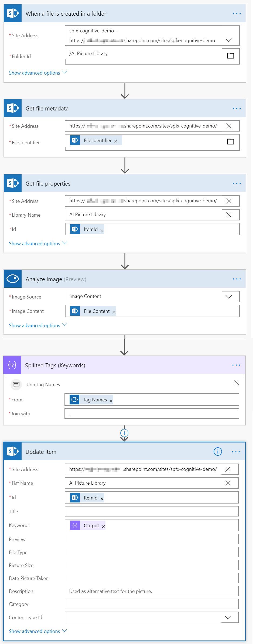Click SharePoint icon on Get file properties
253x644 pixels.
pyautogui.click(x=13, y=183)
